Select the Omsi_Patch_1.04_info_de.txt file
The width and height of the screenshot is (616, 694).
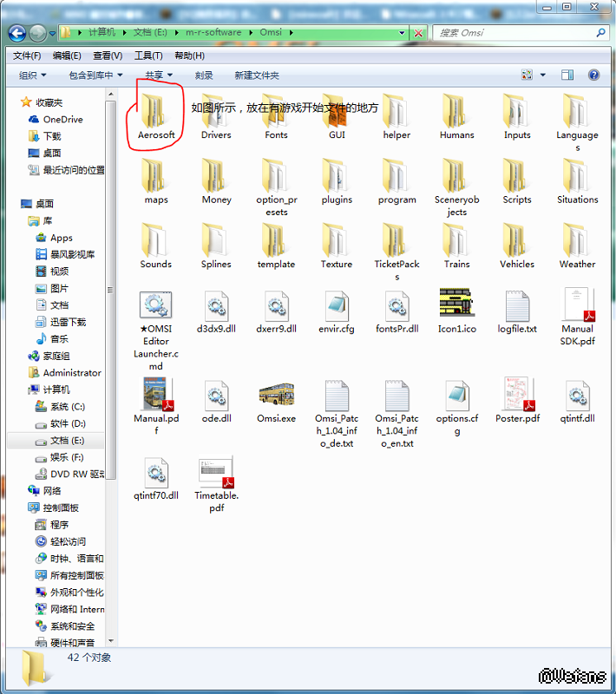[x=337, y=414]
